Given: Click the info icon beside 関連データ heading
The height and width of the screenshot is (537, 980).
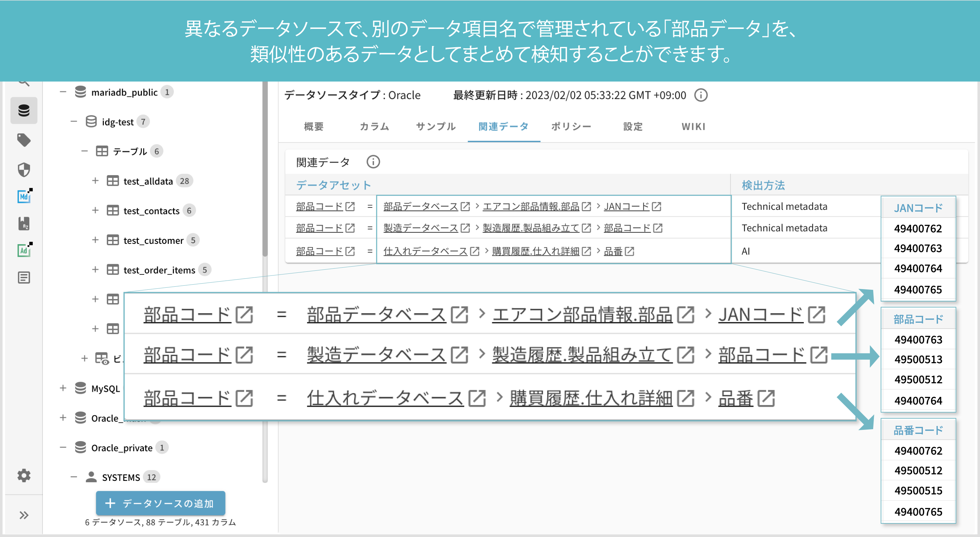Looking at the screenshot, I should [x=373, y=162].
